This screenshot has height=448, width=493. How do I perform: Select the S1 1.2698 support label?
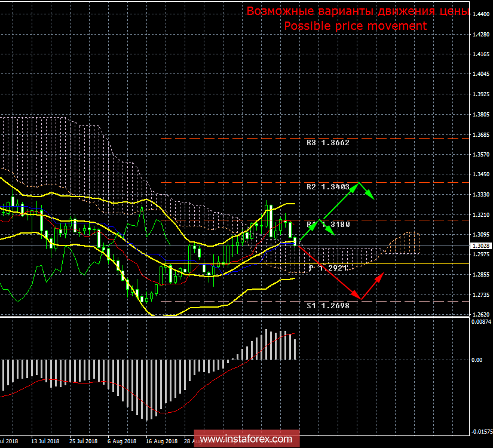point(328,306)
